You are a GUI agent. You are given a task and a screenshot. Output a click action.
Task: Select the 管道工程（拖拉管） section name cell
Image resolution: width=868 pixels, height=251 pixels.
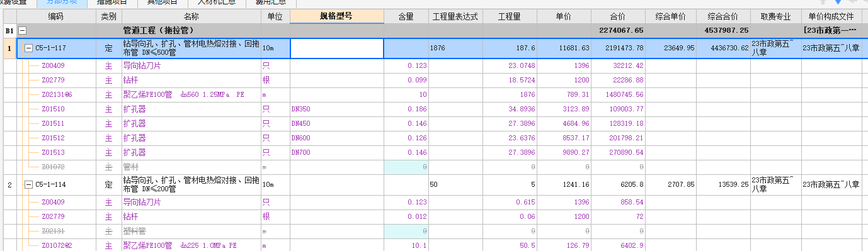pos(191,30)
